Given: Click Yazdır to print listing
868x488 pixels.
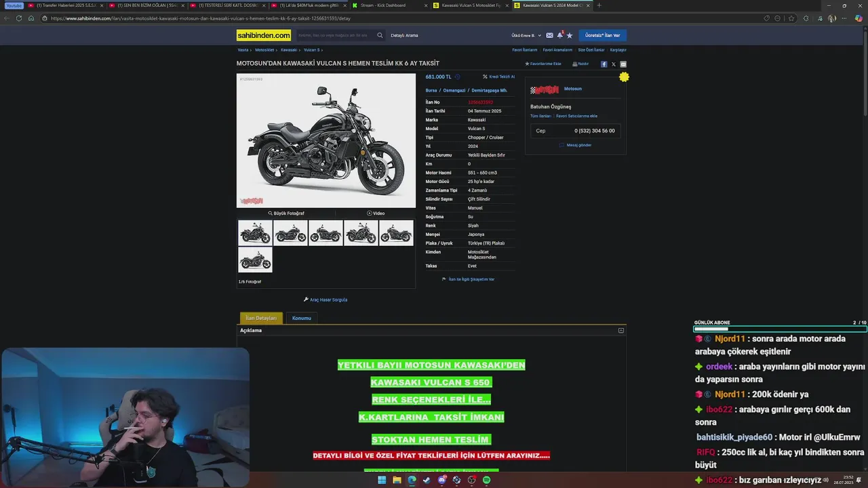Looking at the screenshot, I should click(580, 64).
